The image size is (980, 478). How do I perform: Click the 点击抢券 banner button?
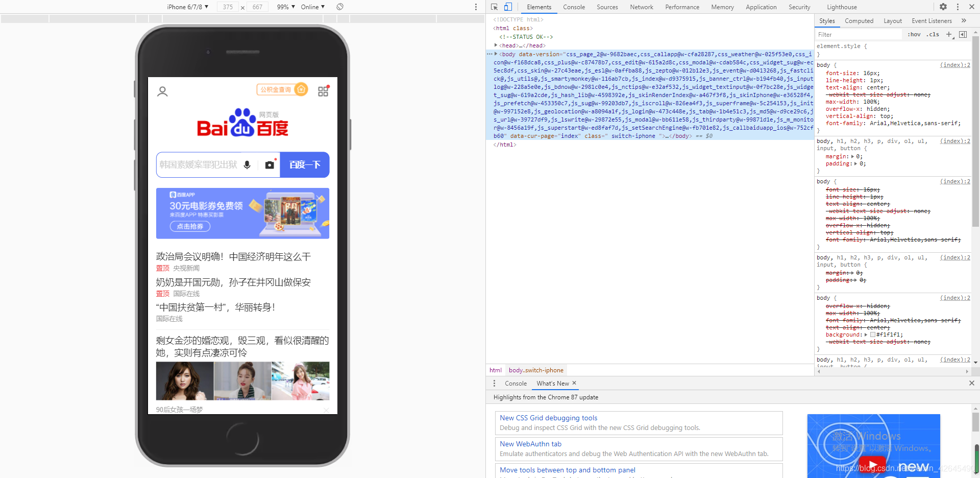[190, 226]
